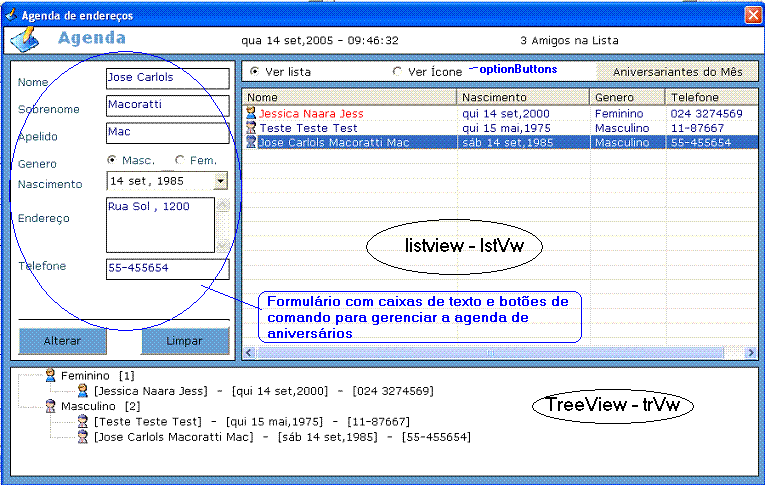
Task: Click the female icon beside Jessica Naara Jess in list
Action: (x=251, y=113)
